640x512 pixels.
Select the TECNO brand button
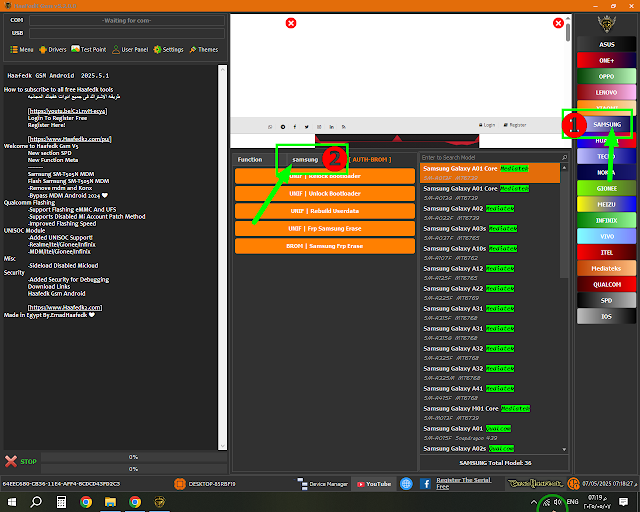click(607, 156)
